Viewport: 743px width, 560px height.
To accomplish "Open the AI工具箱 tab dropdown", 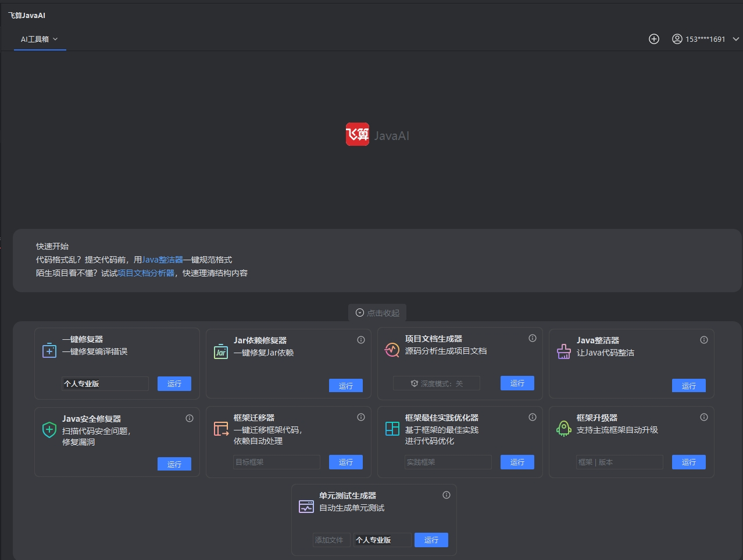I will tap(40, 39).
